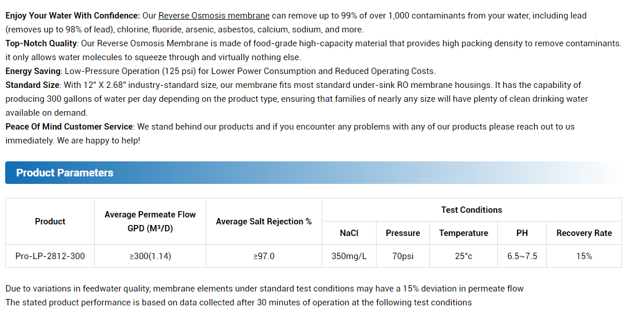This screenshot has height=310, width=644.
Task: Click the Product Parameters header banner
Action: pyautogui.click(x=314, y=173)
